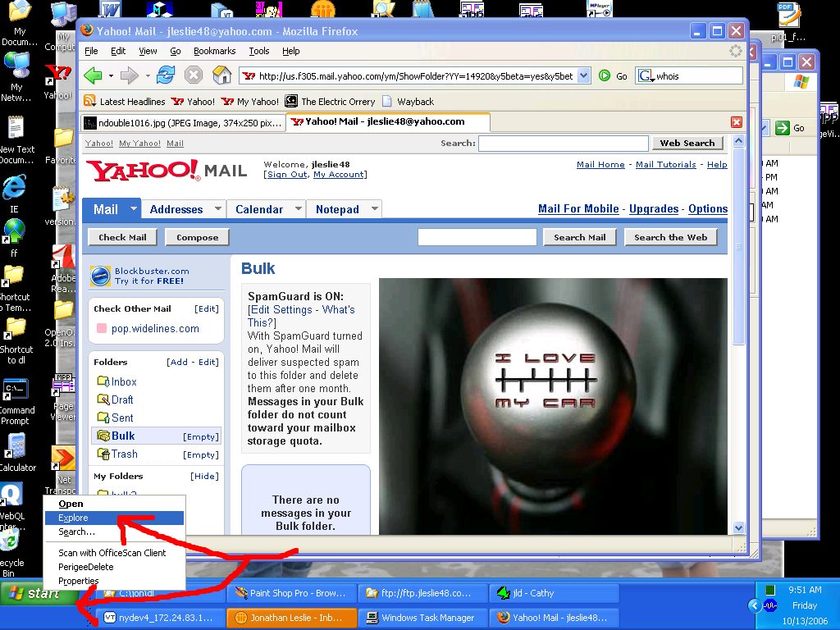Click the Reload page icon
The width and height of the screenshot is (840, 630).
[166, 75]
